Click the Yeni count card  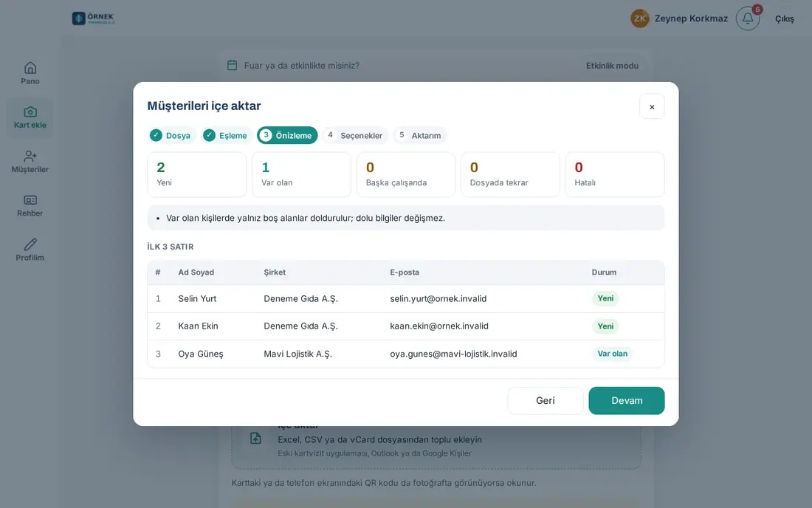coord(197,174)
